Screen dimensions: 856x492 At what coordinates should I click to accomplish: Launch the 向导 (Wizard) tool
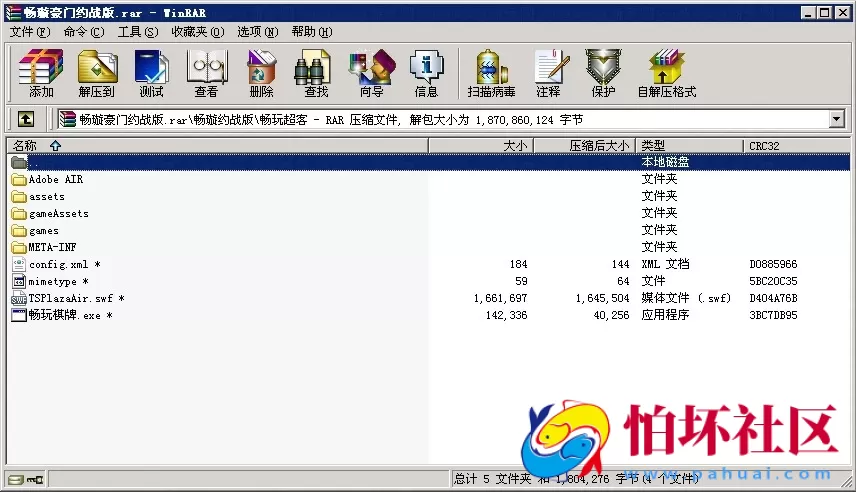pos(371,73)
